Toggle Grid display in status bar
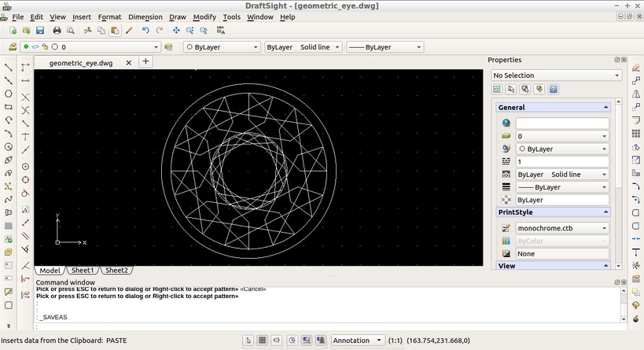The width and height of the screenshot is (644, 350). coord(263,340)
